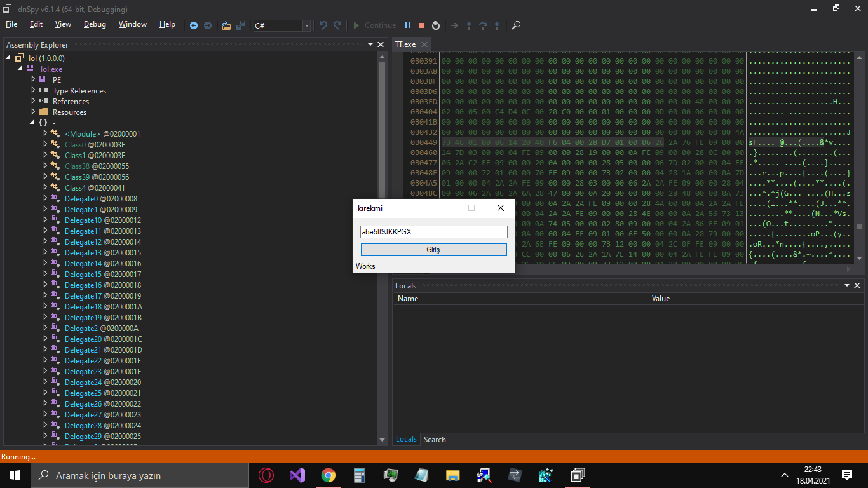Click the Works status label in kırekmi dialog

click(365, 266)
